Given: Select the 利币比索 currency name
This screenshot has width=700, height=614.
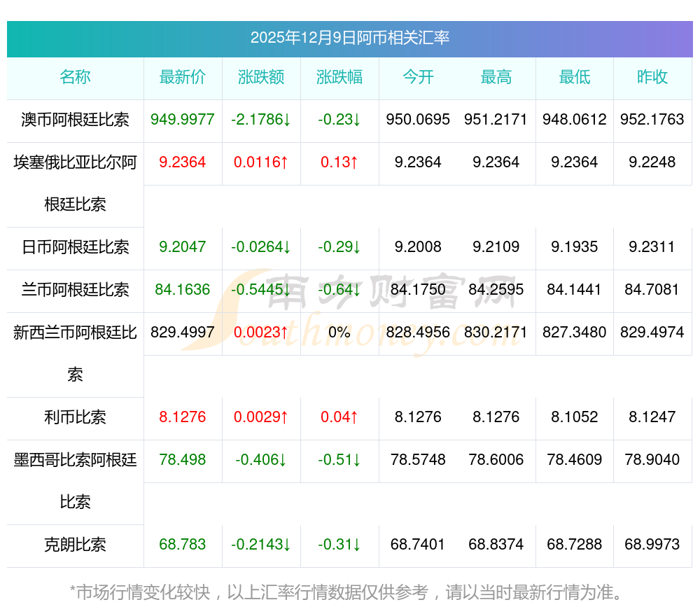Looking at the screenshot, I should [75, 417].
